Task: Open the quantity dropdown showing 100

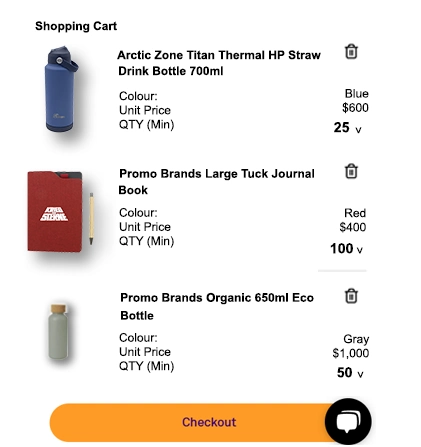Action: [x=346, y=249]
